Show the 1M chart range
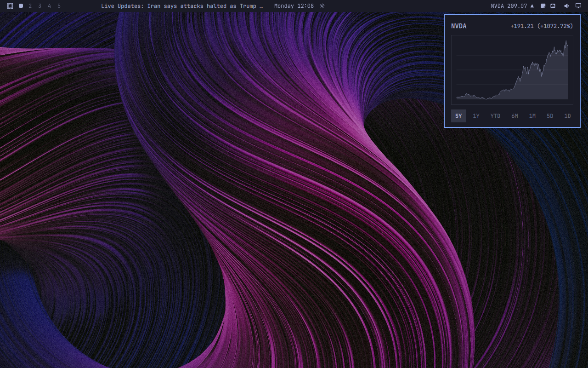Viewport: 588px width, 368px height. tap(532, 116)
